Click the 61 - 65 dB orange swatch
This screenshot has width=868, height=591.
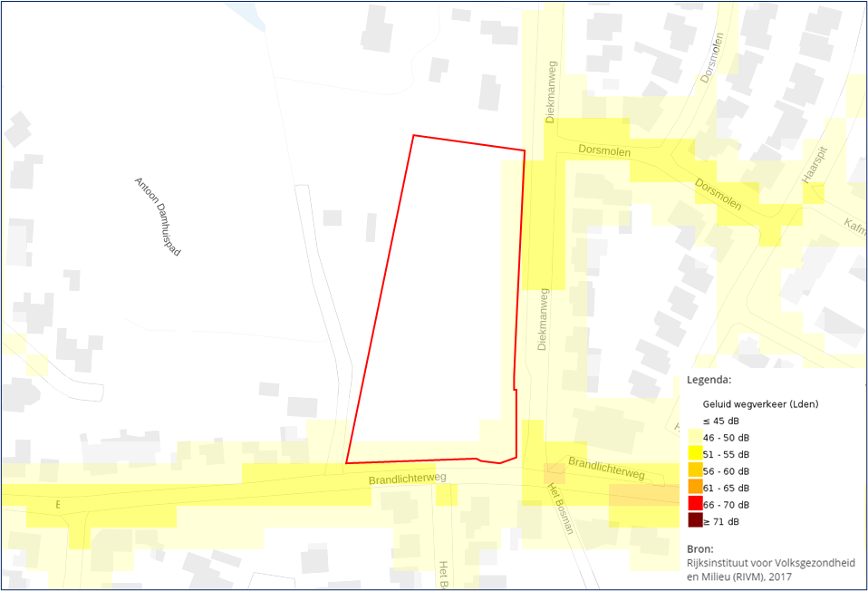695,488
